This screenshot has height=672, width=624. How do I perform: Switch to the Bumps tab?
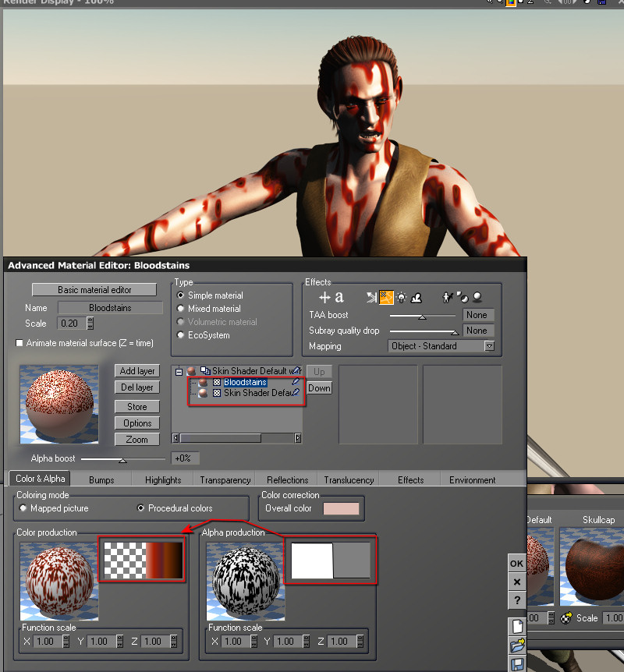tap(101, 480)
